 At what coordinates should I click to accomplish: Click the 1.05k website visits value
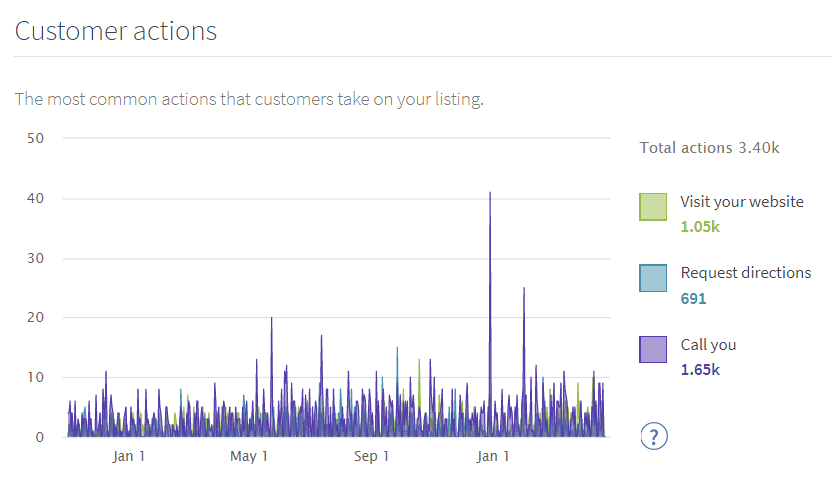click(x=700, y=226)
